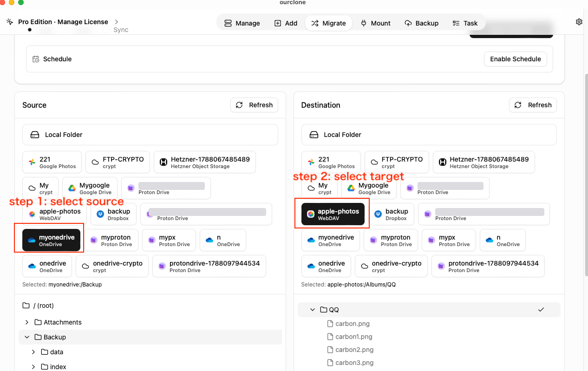Click Dropbox icon of Source backup
The height and width of the screenshot is (371, 588).
(x=100, y=214)
